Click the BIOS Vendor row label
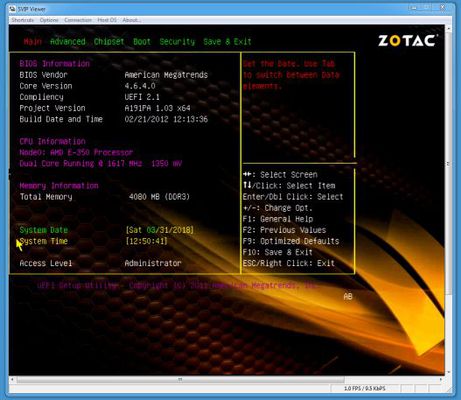Screen dimensions: 461x400 [x=43, y=75]
